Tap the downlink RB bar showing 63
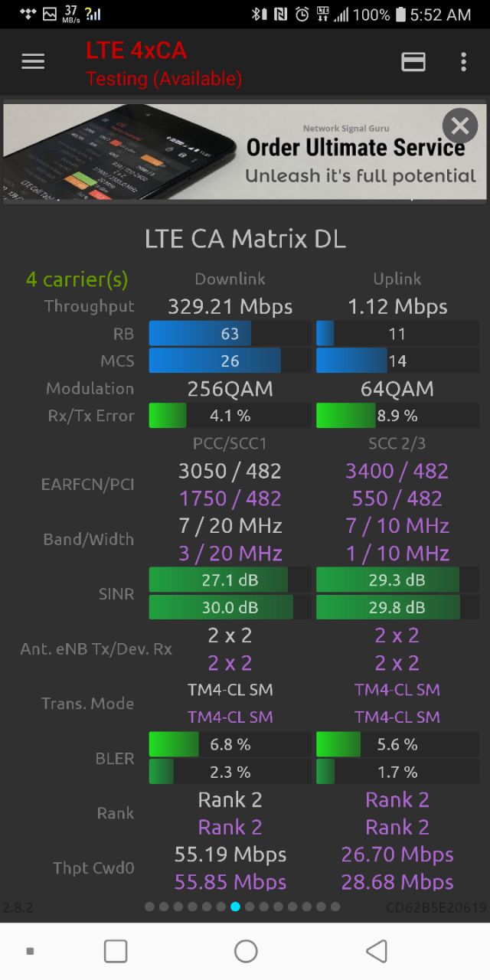This screenshot has width=490, height=980. (x=230, y=333)
